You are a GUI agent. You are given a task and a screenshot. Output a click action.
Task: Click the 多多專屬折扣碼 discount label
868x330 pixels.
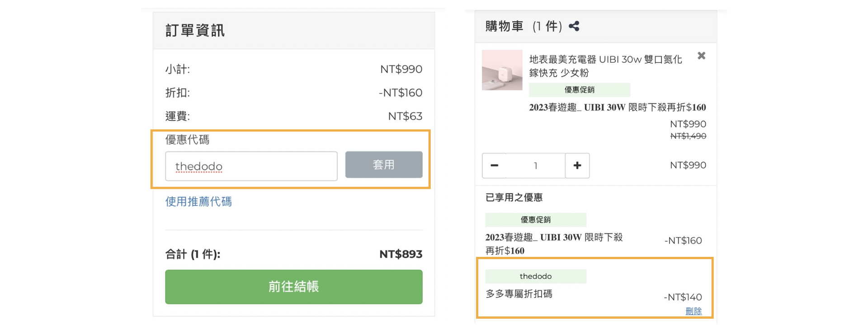[519, 294]
